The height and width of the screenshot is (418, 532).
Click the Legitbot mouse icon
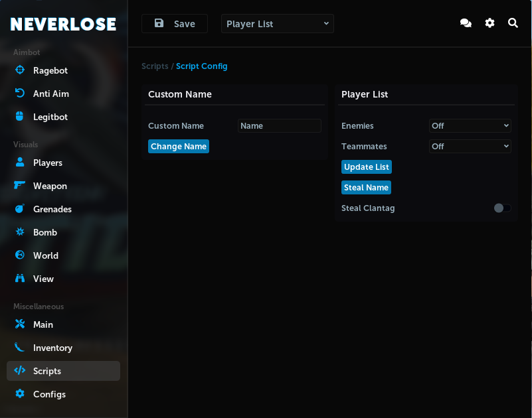(20, 117)
